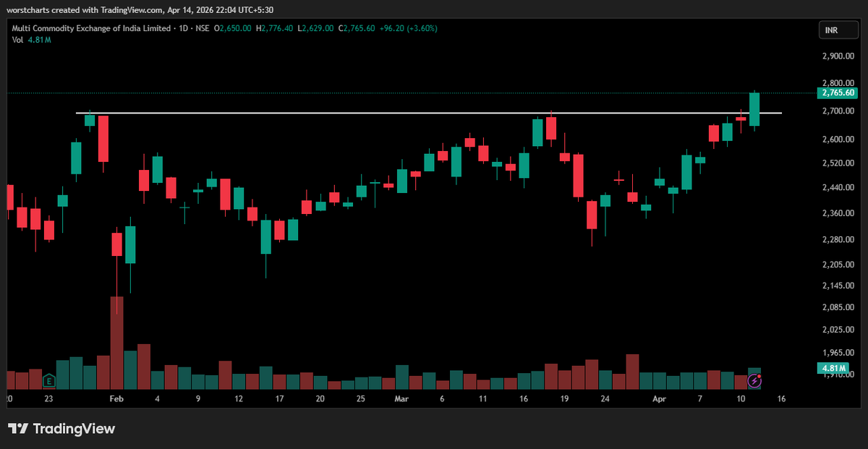
Task: Click the '2,520.00' price axis label
Action: [838, 163]
